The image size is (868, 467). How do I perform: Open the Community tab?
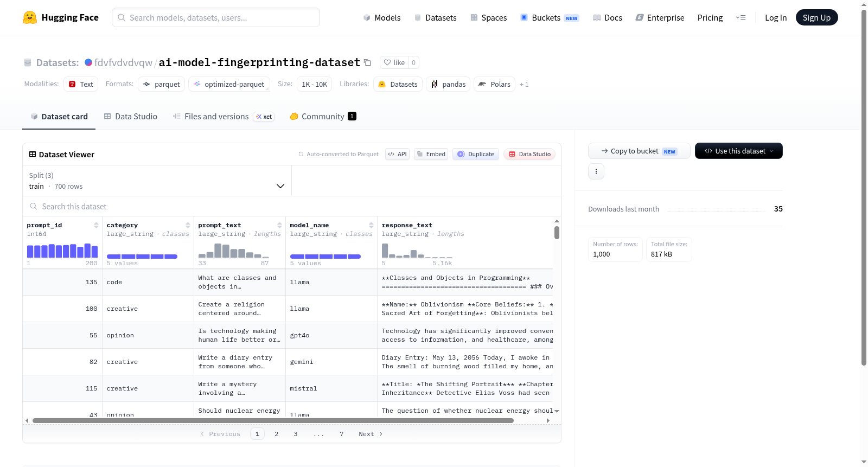(x=323, y=116)
